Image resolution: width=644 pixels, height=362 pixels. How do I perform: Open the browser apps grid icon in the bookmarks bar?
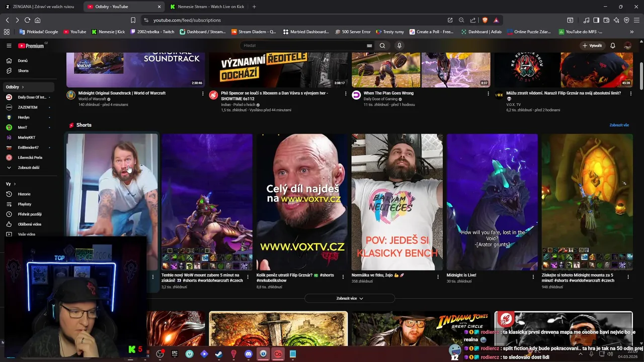pyautogui.click(x=7, y=32)
